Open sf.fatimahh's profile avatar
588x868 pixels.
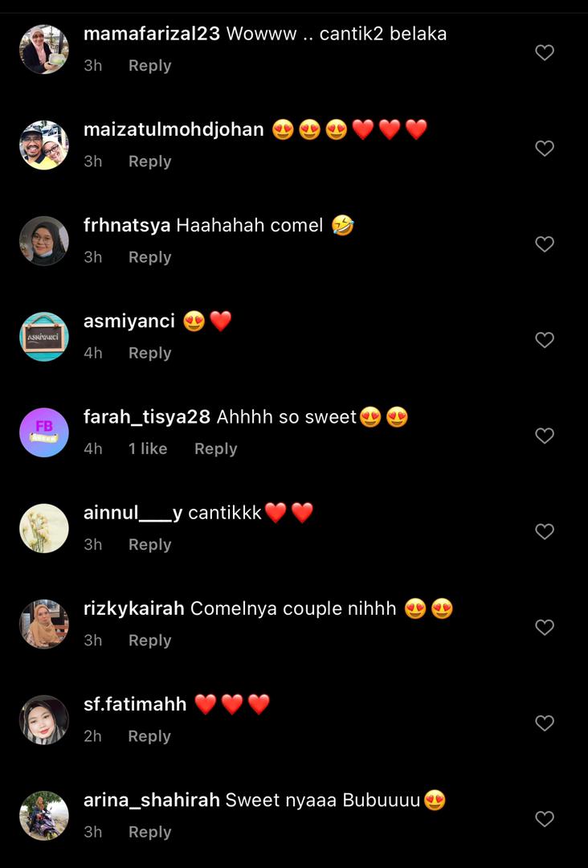tap(43, 719)
